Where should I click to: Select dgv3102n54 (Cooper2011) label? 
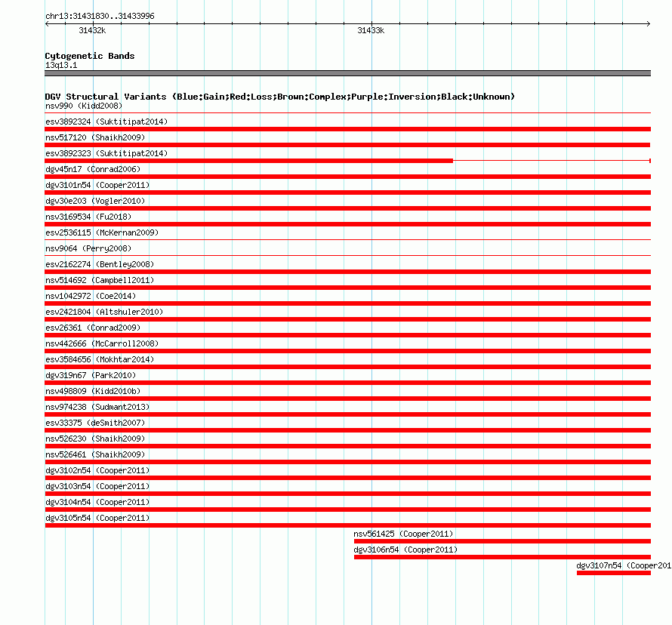pyautogui.click(x=97, y=470)
